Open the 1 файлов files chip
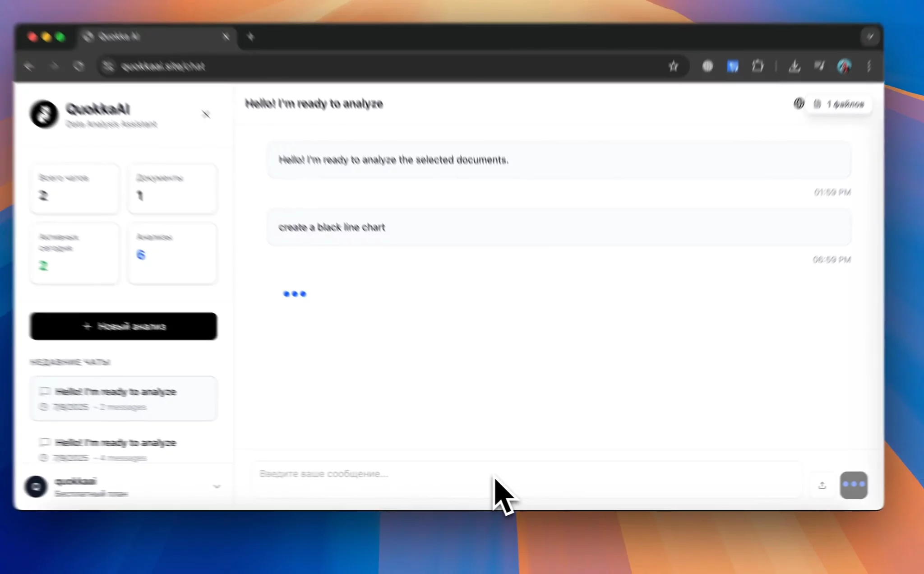Screen dimensions: 924x574 click(x=839, y=104)
